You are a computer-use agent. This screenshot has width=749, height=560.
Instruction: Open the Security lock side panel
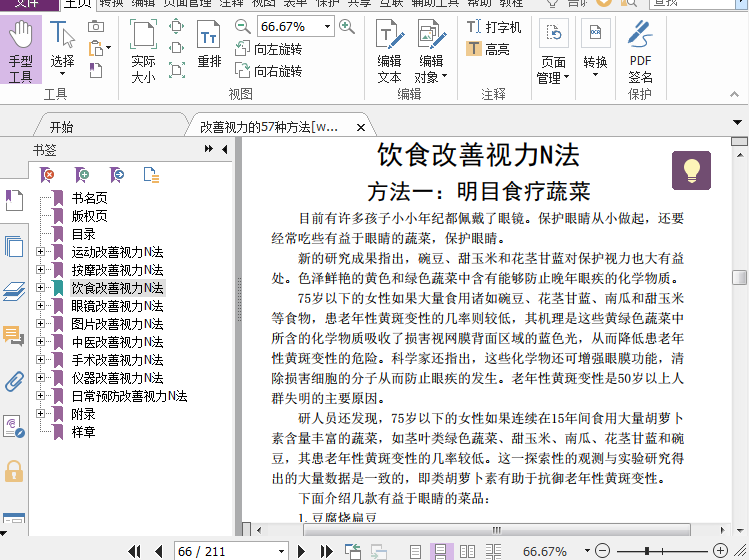coord(14,472)
